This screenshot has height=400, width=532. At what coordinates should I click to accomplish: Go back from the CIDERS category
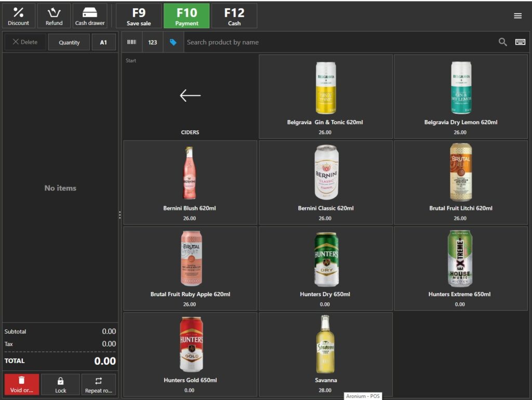(190, 96)
